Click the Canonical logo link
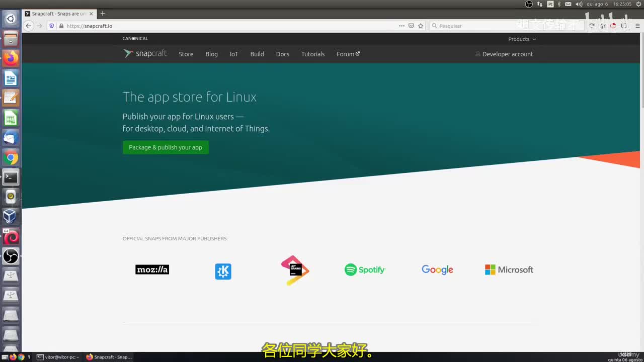The image size is (644, 362). point(135,39)
